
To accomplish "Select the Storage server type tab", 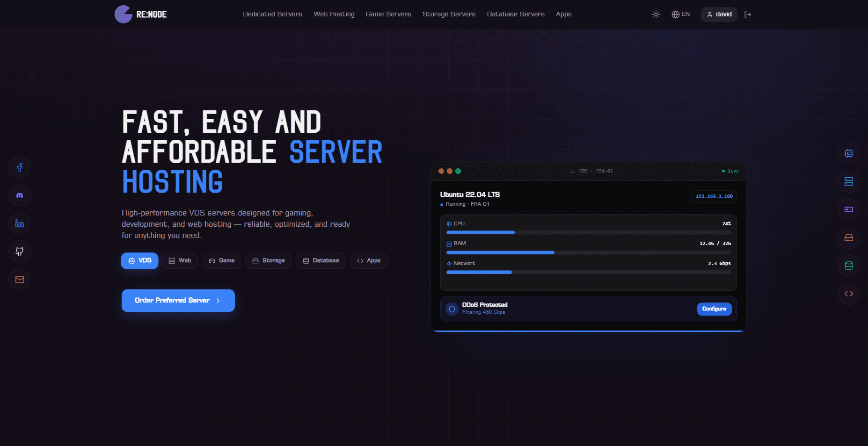I will point(269,261).
